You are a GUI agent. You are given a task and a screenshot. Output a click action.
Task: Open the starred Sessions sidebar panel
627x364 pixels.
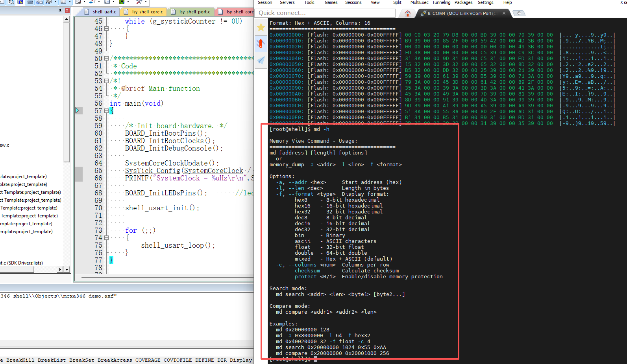pos(261,27)
